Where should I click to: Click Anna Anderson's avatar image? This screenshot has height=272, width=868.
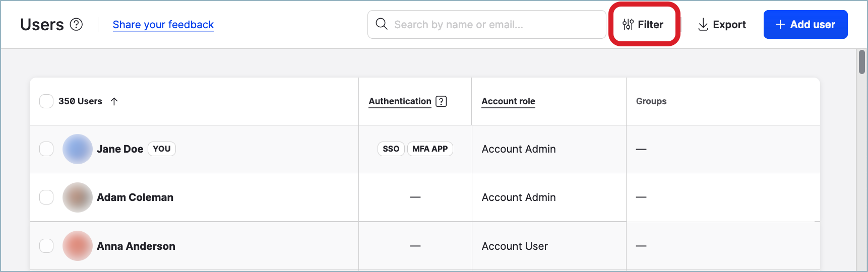pyautogui.click(x=77, y=246)
